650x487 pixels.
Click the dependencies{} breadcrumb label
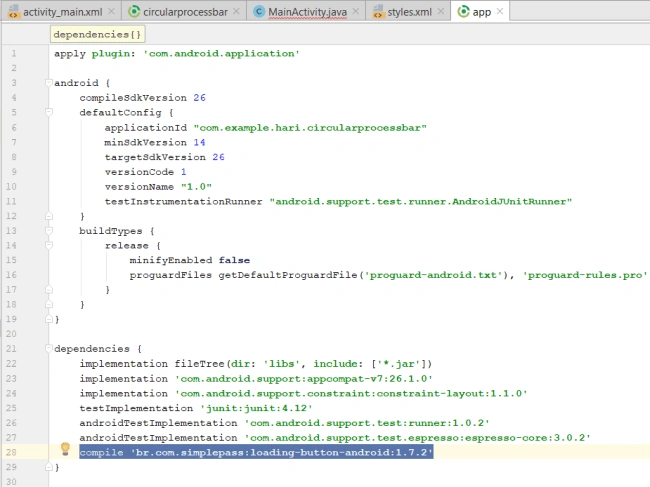point(97,34)
